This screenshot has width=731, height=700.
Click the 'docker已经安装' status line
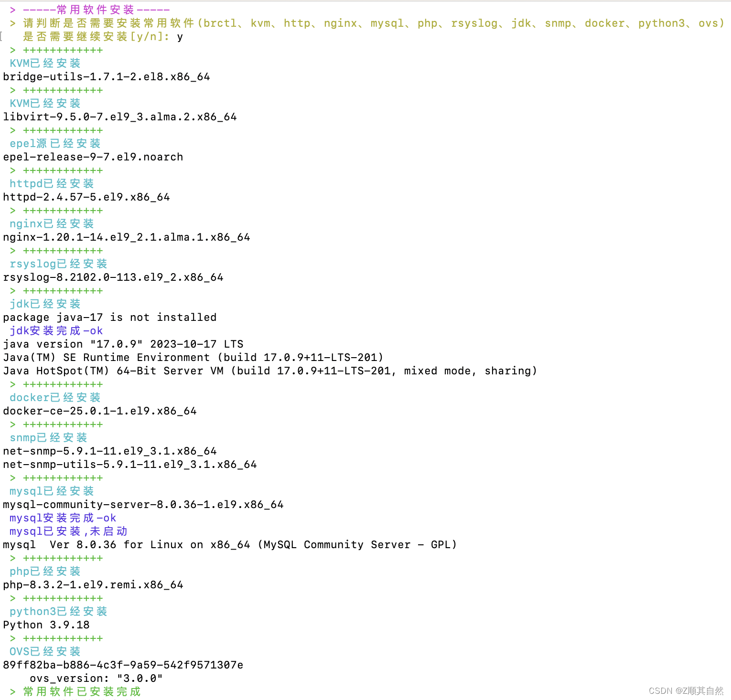pyautogui.click(x=55, y=398)
